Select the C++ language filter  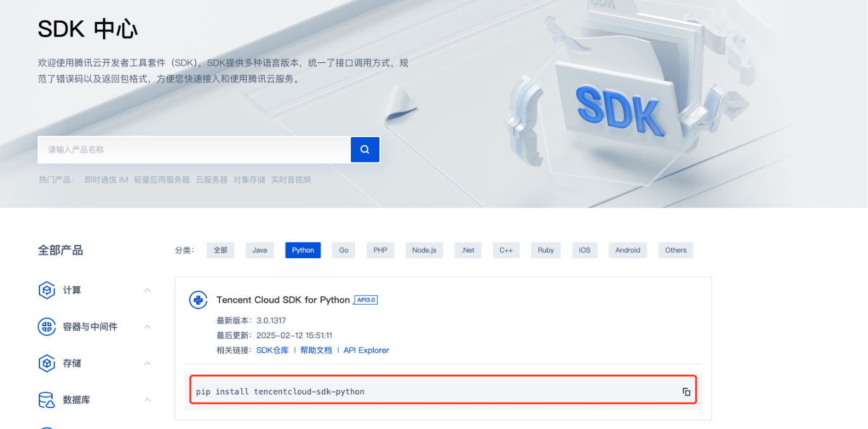click(506, 250)
